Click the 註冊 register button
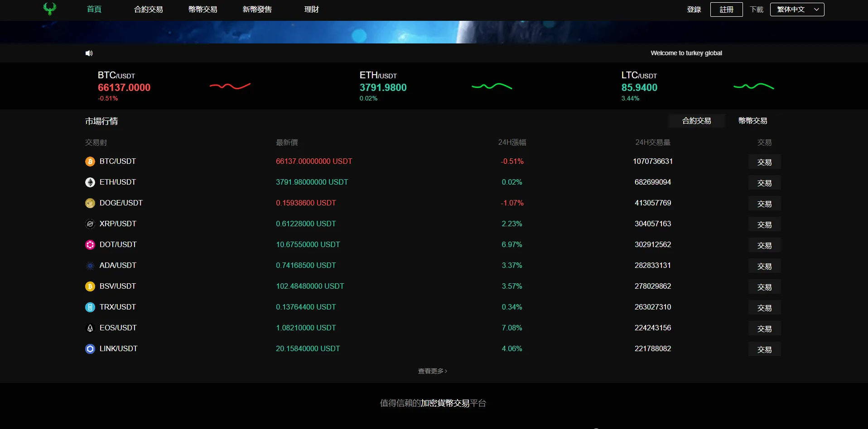 (x=726, y=9)
